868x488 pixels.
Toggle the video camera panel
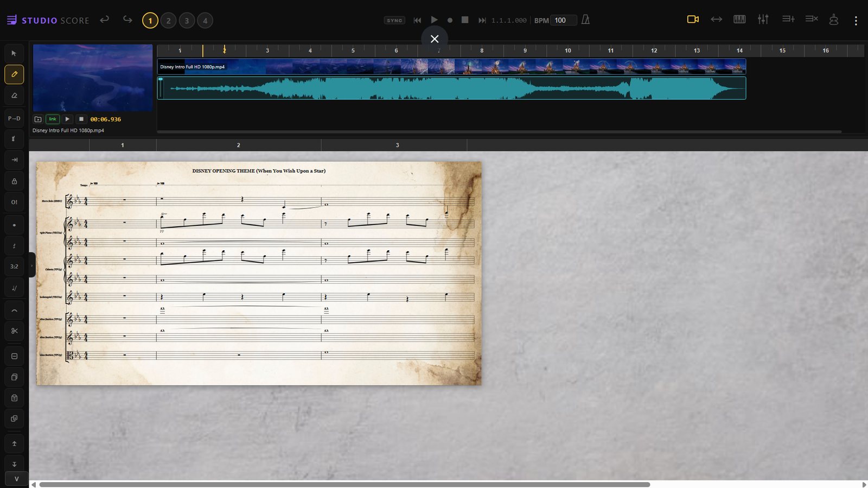coord(693,19)
